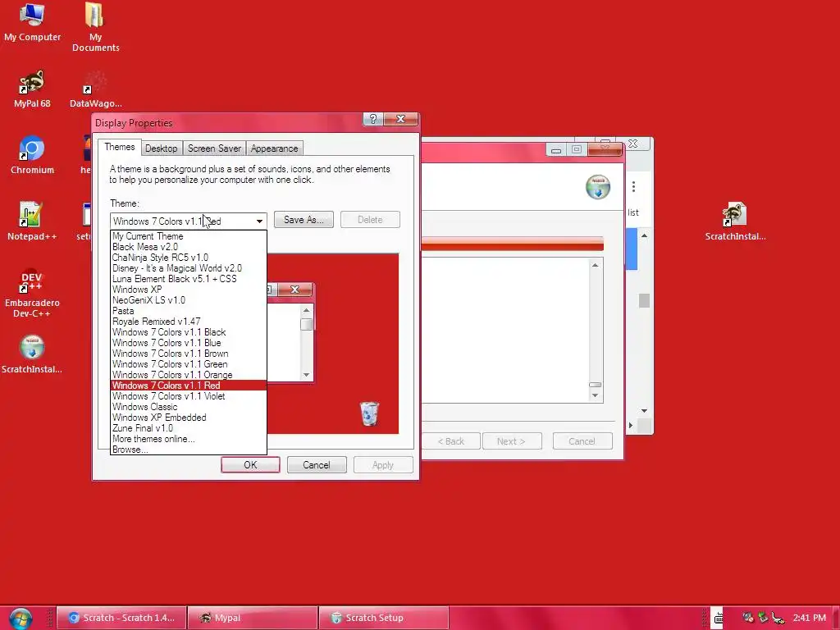Choose Black Mesa v2.0 theme
The height and width of the screenshot is (630, 840).
[x=189, y=247]
